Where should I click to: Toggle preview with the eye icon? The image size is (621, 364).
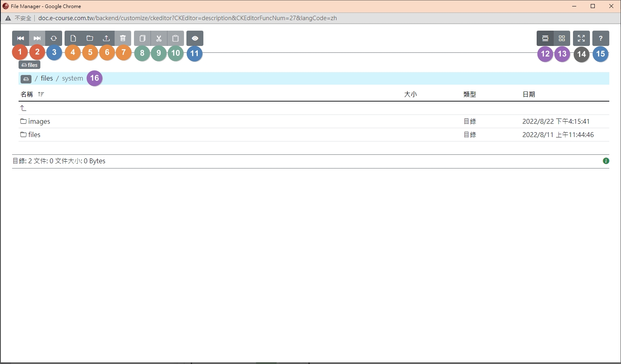pos(195,38)
